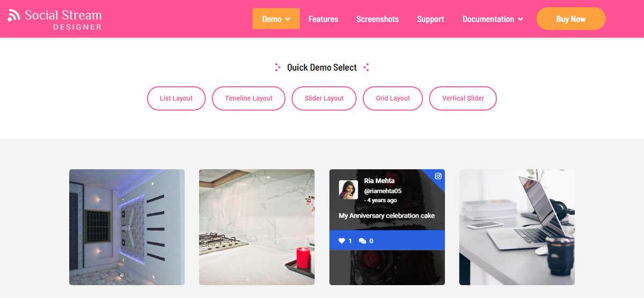Open the marble kitchen counter photo
Viewport: 644px width, 298px height.
tap(257, 227)
